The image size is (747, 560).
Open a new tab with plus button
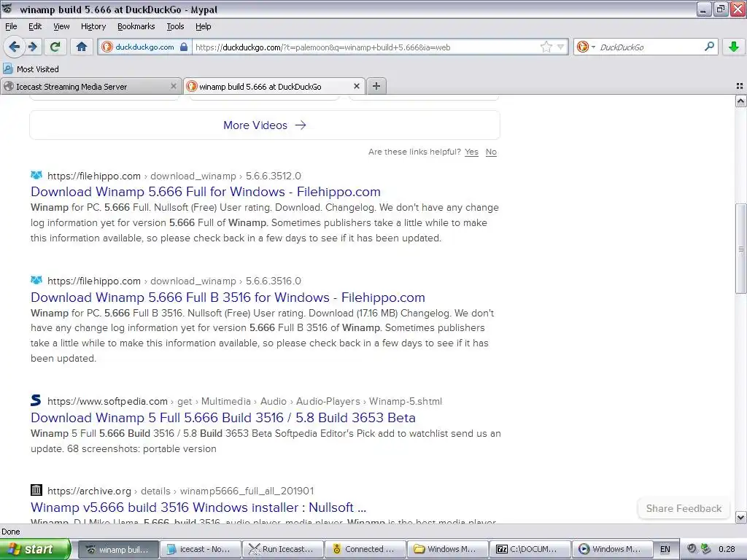click(x=376, y=86)
